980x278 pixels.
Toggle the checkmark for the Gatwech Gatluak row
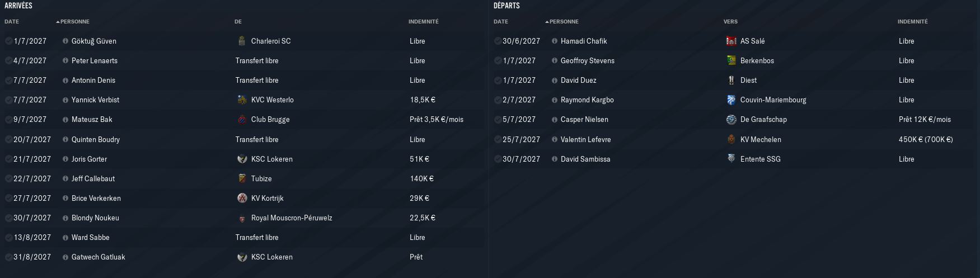9,257
